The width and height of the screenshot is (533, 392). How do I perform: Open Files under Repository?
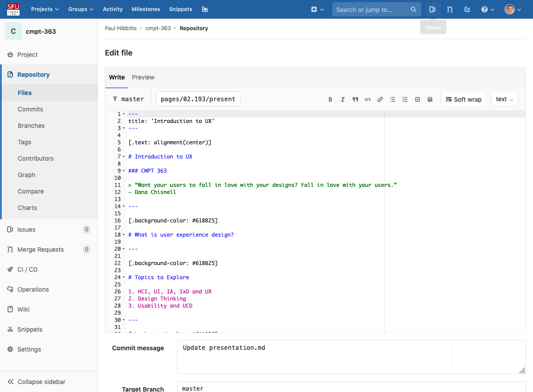49,93
